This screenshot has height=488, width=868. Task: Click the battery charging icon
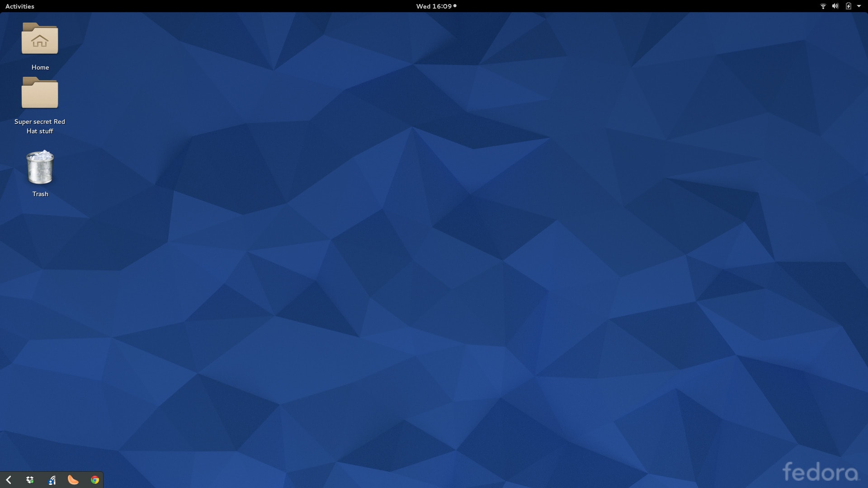(849, 6)
